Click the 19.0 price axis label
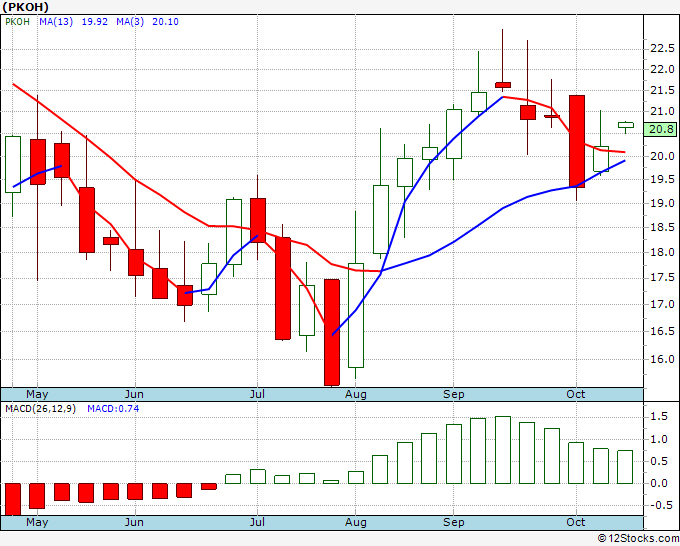680x546 pixels. coord(662,203)
